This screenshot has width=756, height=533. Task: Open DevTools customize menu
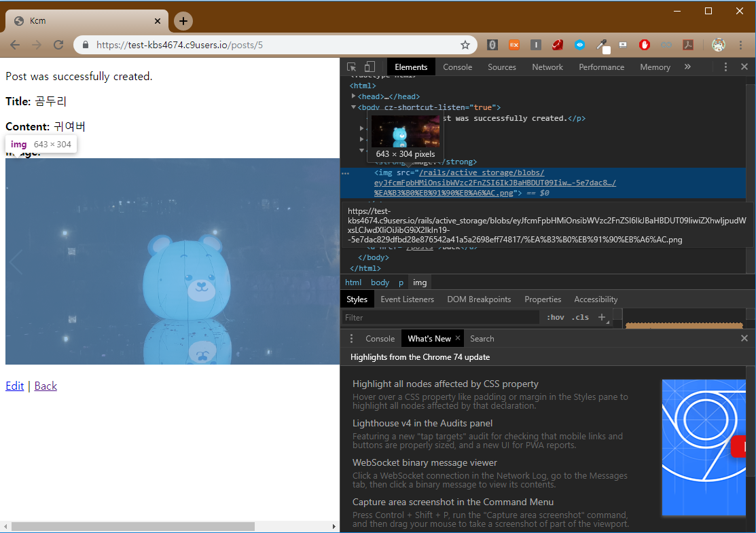click(725, 67)
